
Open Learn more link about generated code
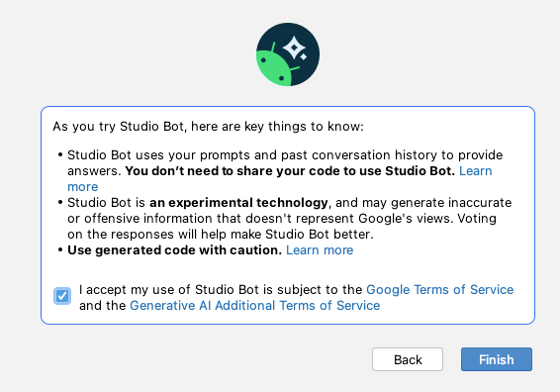click(320, 250)
